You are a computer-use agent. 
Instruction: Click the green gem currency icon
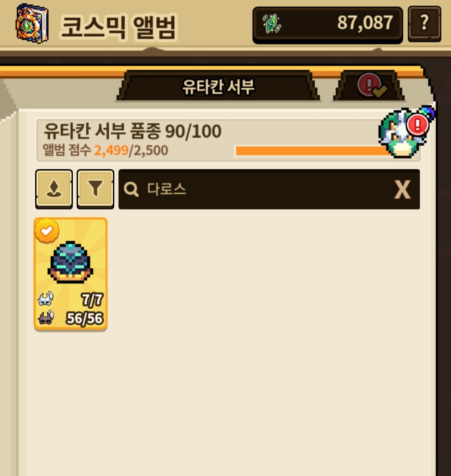coord(272,24)
